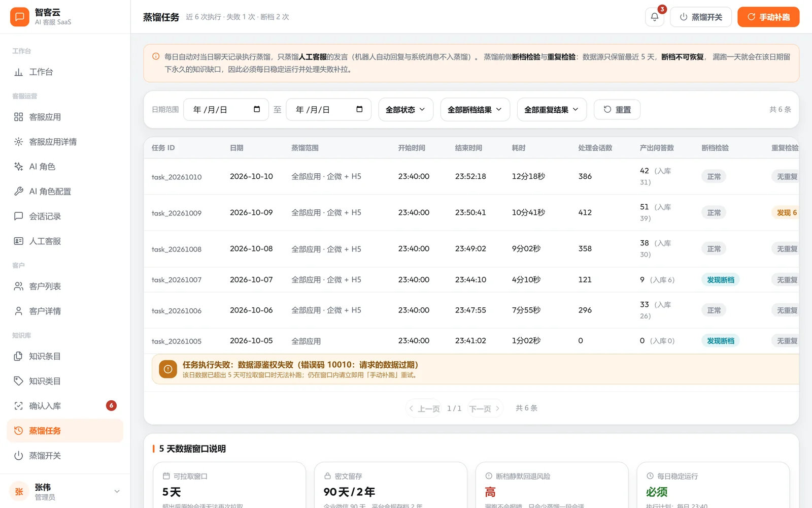Click the 蒸馏开关 button in header
This screenshot has width=812, height=508.
[700, 17]
